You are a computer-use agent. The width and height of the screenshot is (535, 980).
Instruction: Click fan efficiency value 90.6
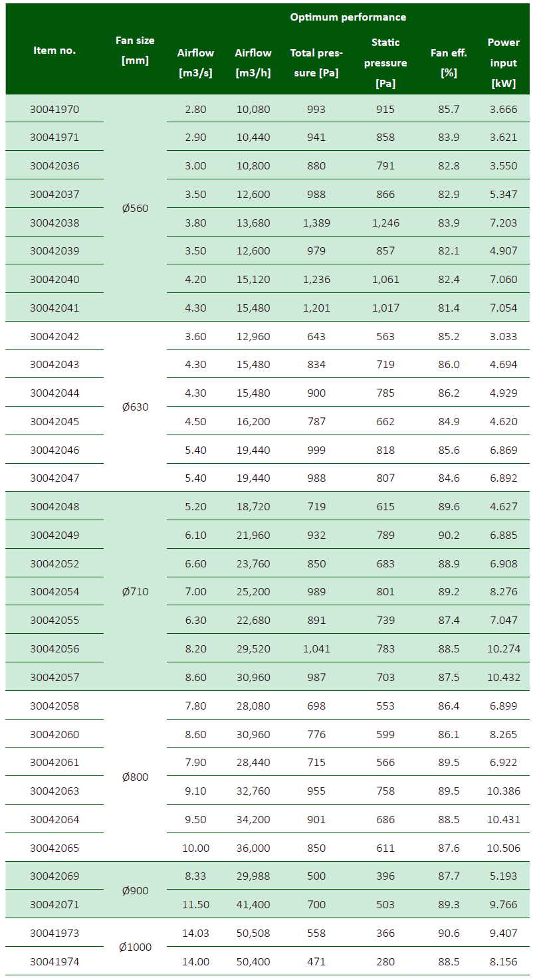pyautogui.click(x=449, y=933)
